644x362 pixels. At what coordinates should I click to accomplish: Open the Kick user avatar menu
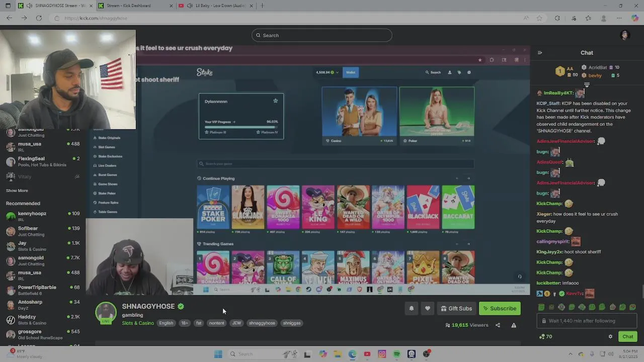point(625,35)
